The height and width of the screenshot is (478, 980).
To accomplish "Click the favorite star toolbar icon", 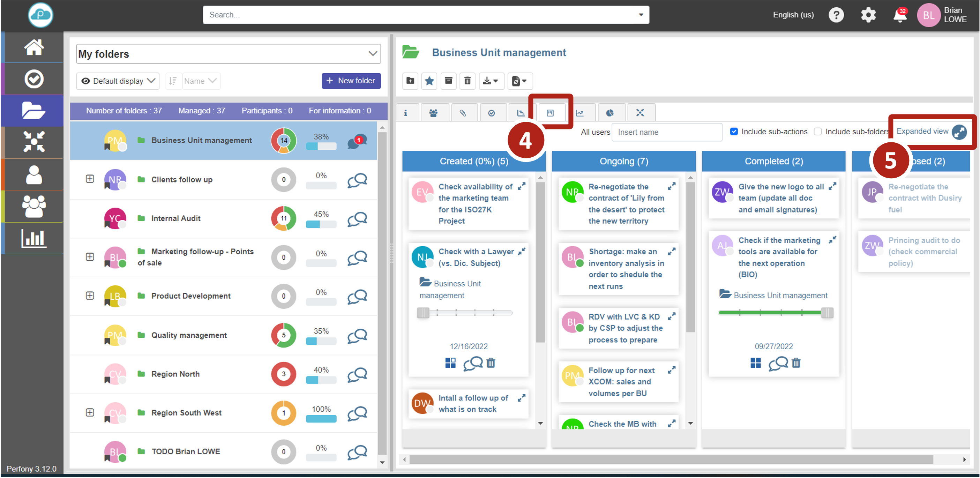I will [x=429, y=81].
